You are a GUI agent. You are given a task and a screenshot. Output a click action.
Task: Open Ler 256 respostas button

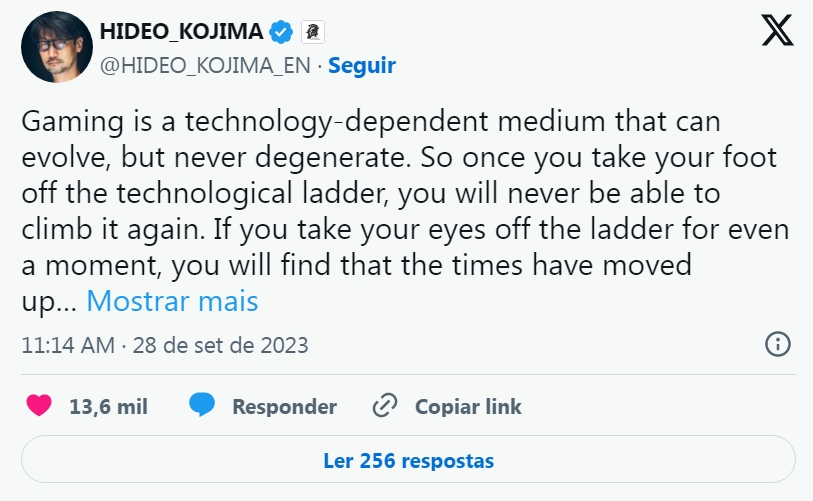click(408, 461)
